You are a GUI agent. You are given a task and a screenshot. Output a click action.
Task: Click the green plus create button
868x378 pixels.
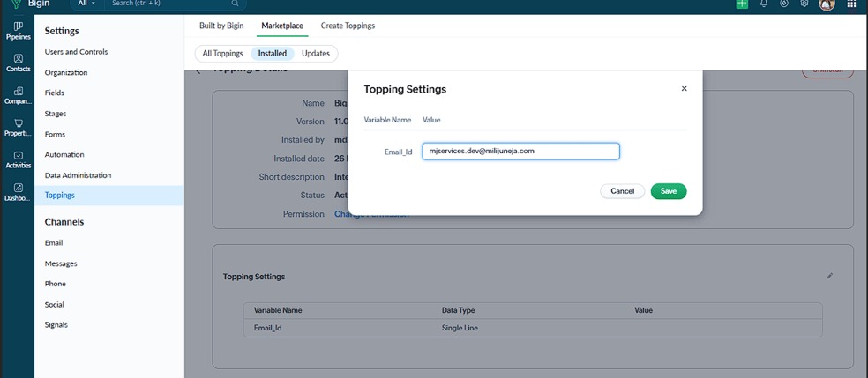742,4
